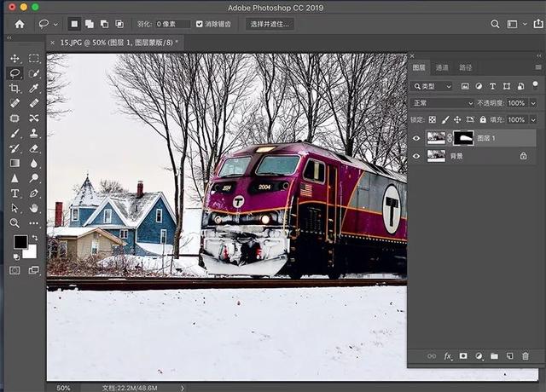Add a layer style with fx button
The image size is (546, 392).
(448, 356)
